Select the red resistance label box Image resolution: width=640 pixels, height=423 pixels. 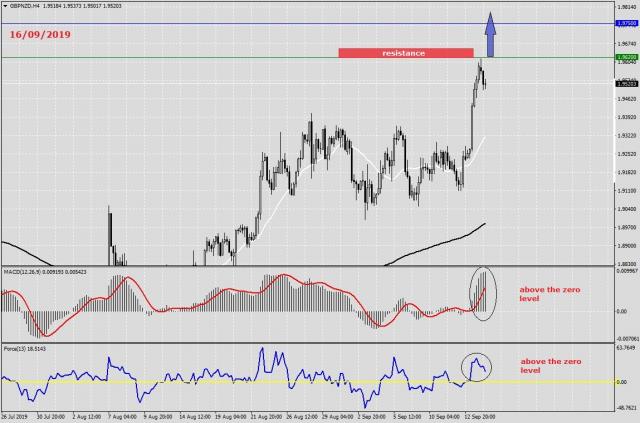point(404,52)
